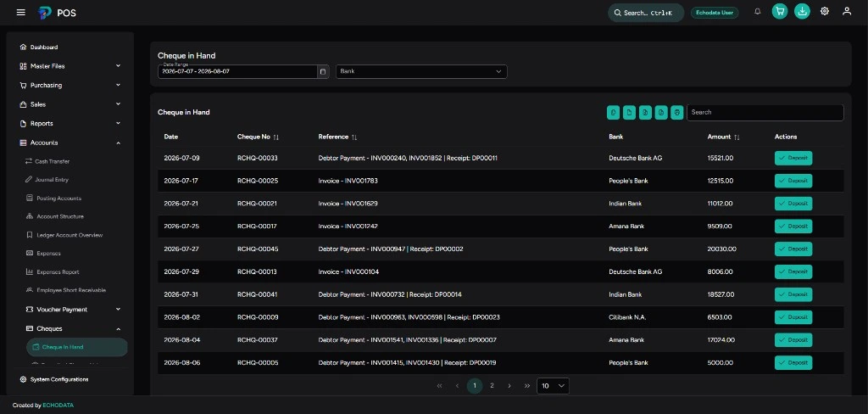Viewport: 868px width, 414px height.
Task: Click ECHODATA footer link
Action: coord(58,406)
